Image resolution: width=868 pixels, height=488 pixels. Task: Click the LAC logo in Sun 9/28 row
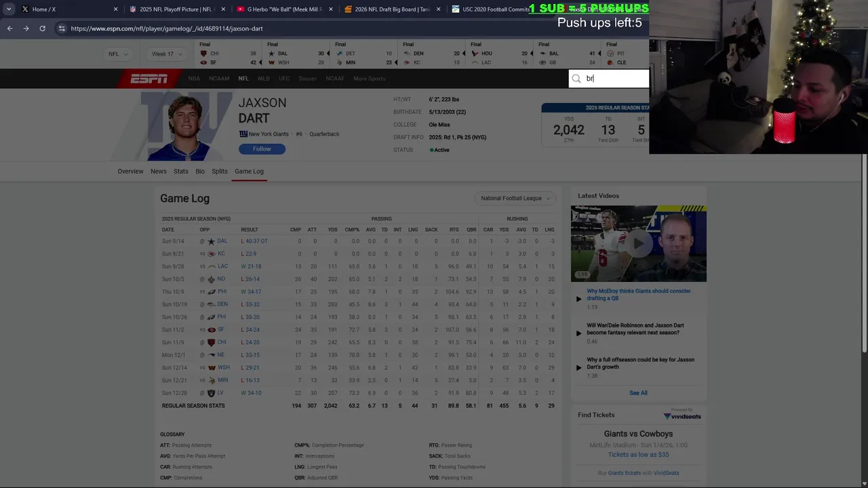[211, 266]
